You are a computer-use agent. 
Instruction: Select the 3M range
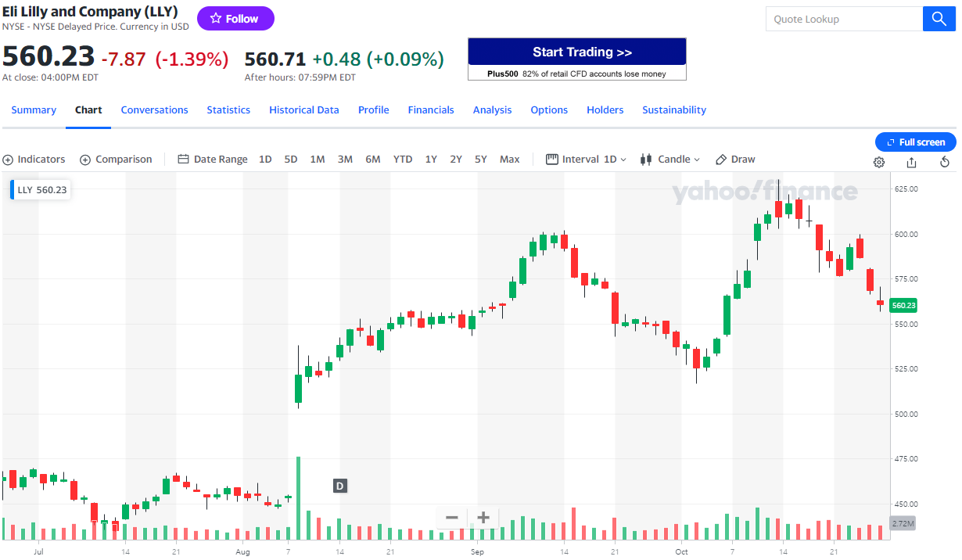click(345, 159)
